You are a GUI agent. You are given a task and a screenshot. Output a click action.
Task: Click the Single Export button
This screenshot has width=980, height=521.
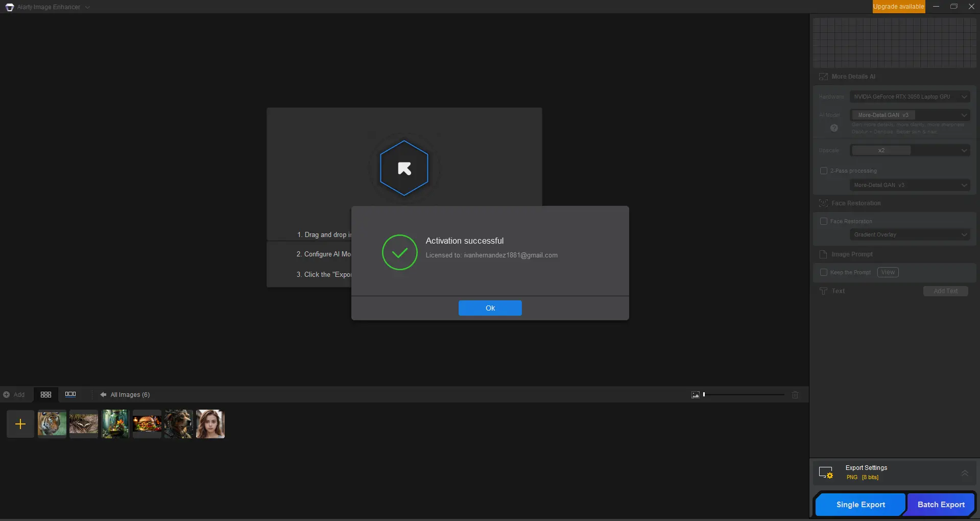click(860, 505)
